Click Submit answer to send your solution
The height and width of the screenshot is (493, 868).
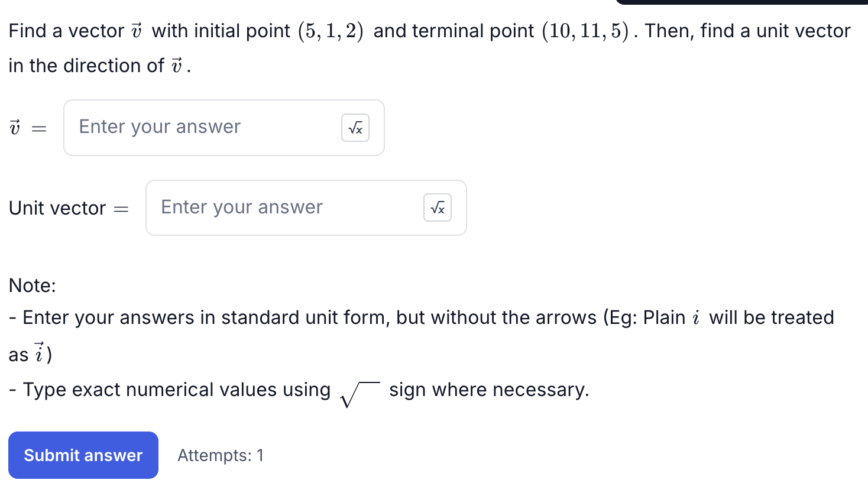(x=83, y=455)
